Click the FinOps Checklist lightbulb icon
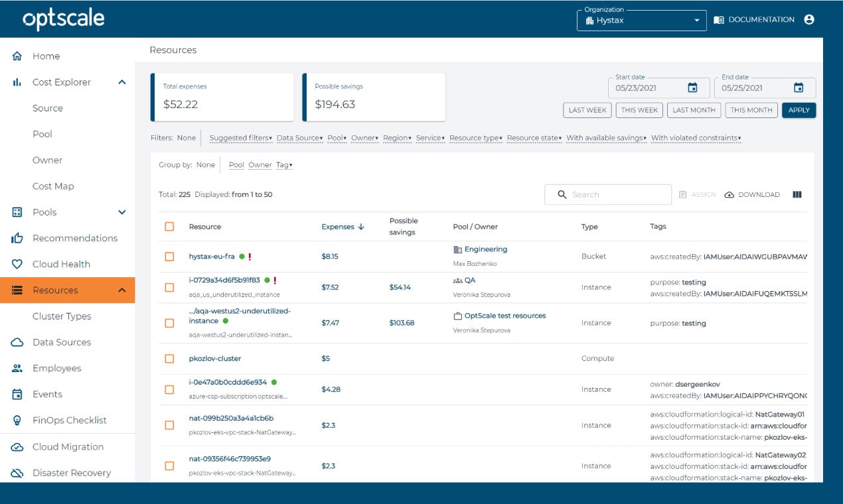The image size is (843, 504). point(17,420)
